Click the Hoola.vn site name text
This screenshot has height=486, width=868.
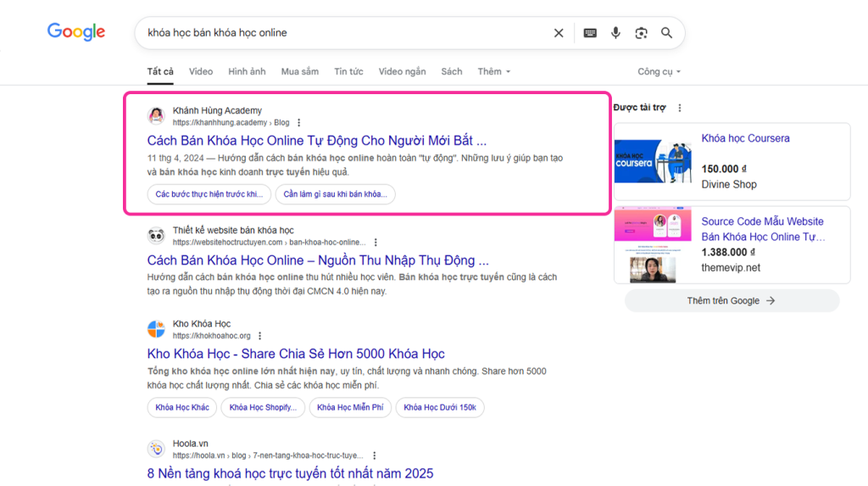click(x=191, y=444)
